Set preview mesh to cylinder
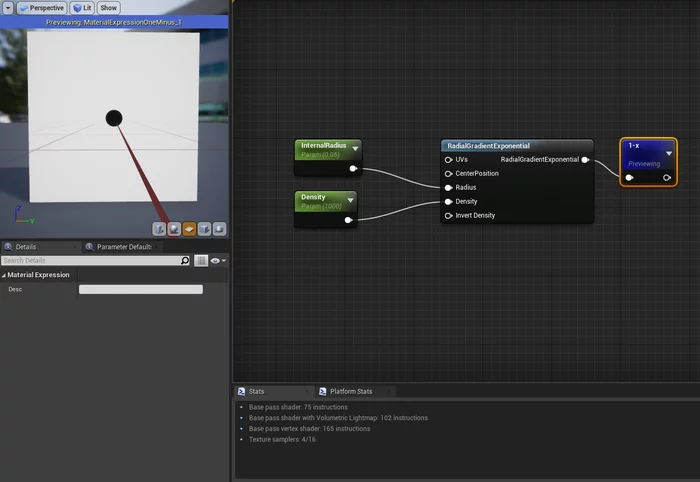 [x=159, y=229]
